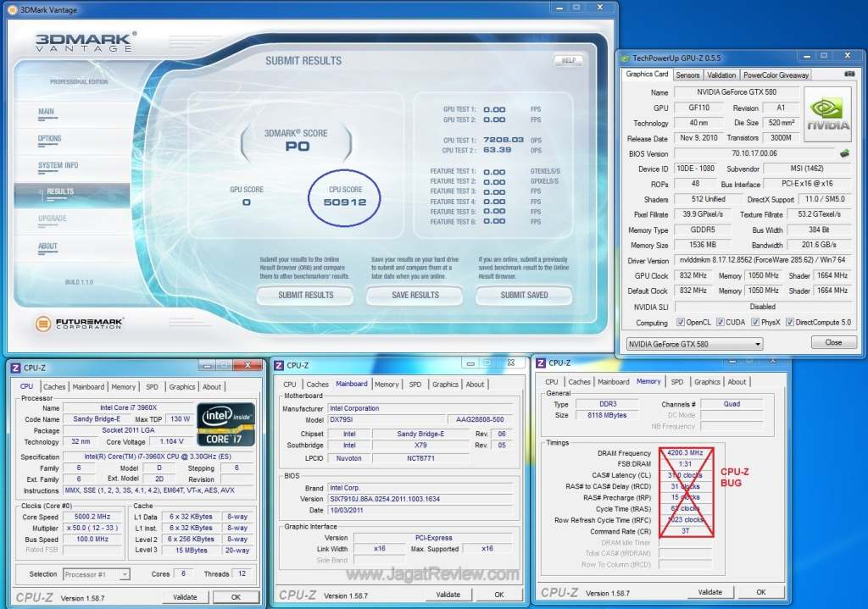Screen dimensions: 868x609
Task: Click Validate in the Mainboard CPU-Z window
Action: click(448, 595)
